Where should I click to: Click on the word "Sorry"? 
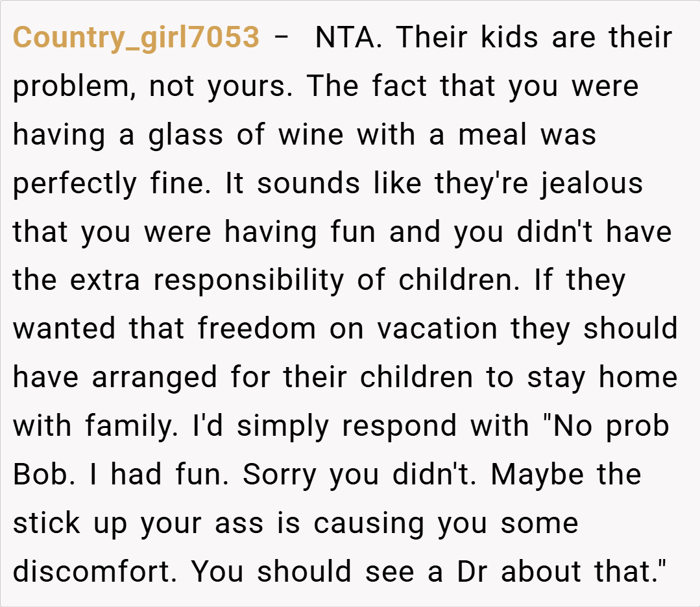click(x=280, y=475)
